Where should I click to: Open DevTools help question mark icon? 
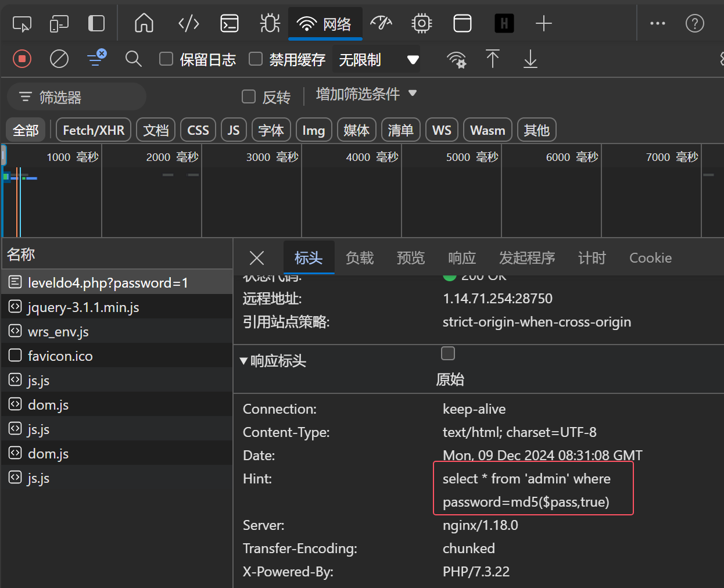[x=695, y=24]
